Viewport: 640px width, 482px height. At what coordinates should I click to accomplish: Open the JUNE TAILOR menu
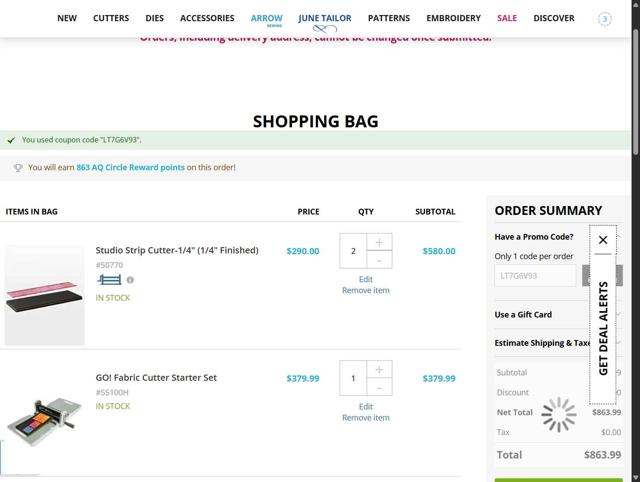point(325,22)
